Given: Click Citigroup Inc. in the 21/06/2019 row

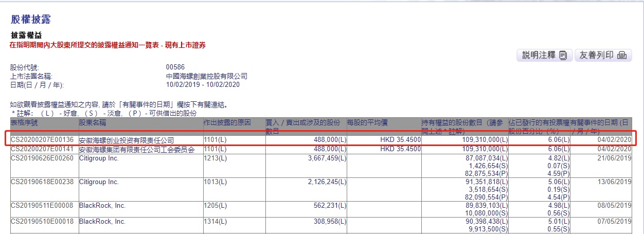Looking at the screenshot, I should click(99, 158).
